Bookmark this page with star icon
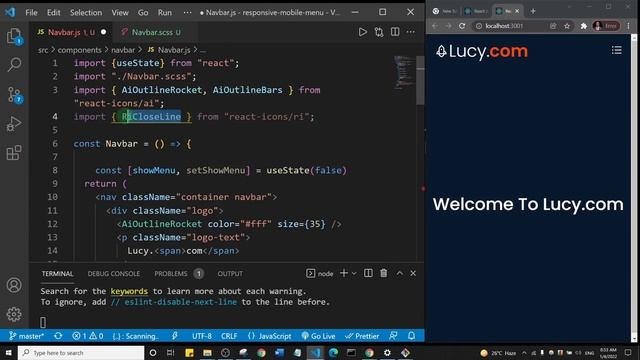Viewport: 640px width, 360px height. (567, 26)
